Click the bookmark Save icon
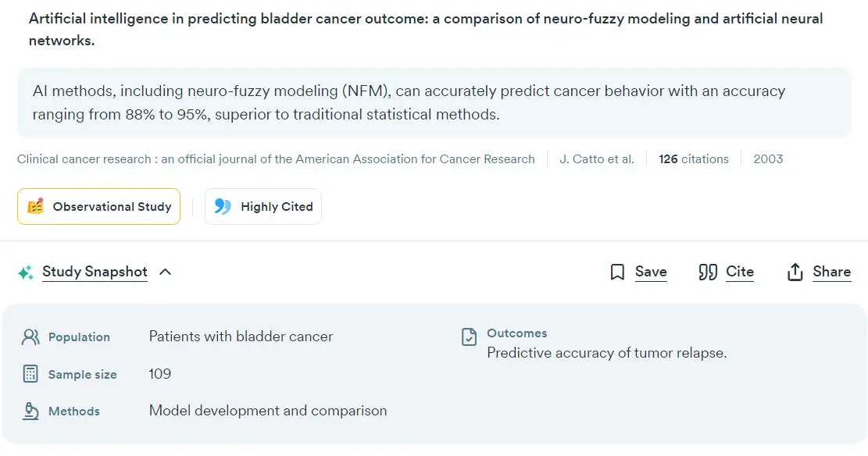The image size is (868, 456). pos(617,272)
